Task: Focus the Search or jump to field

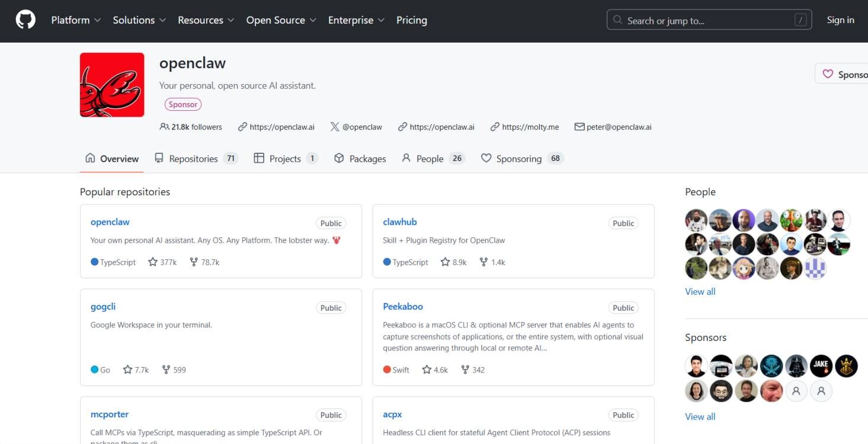Action: pyautogui.click(x=709, y=20)
